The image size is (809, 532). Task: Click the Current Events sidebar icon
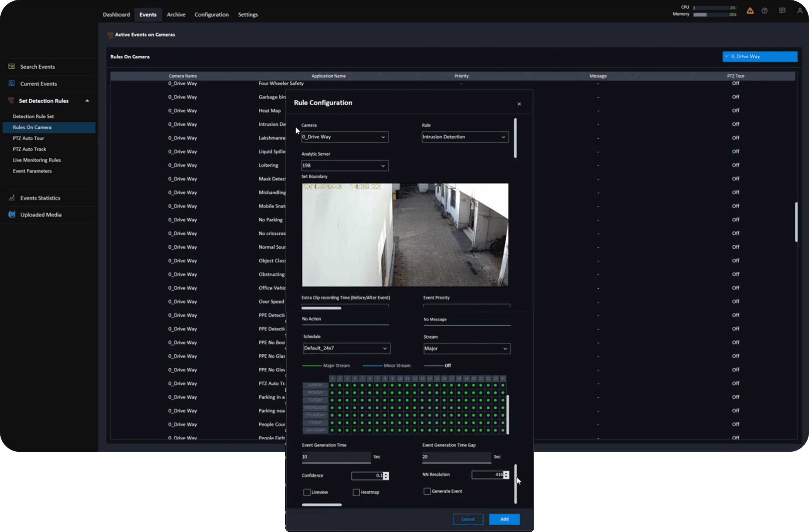(12, 84)
